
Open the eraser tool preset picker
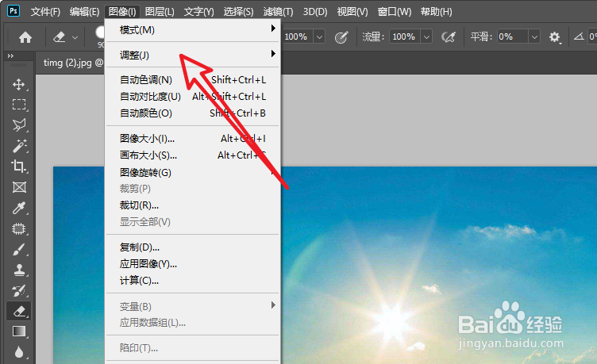pyautogui.click(x=65, y=37)
